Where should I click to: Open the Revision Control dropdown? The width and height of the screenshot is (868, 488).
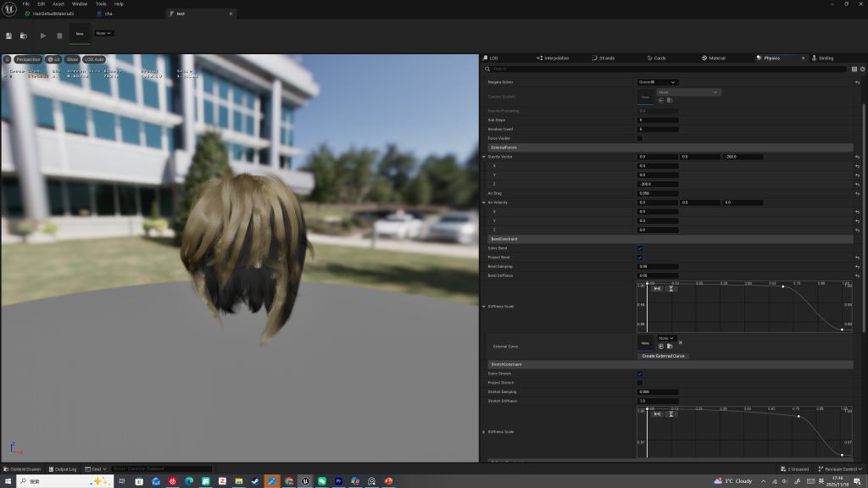(x=841, y=469)
